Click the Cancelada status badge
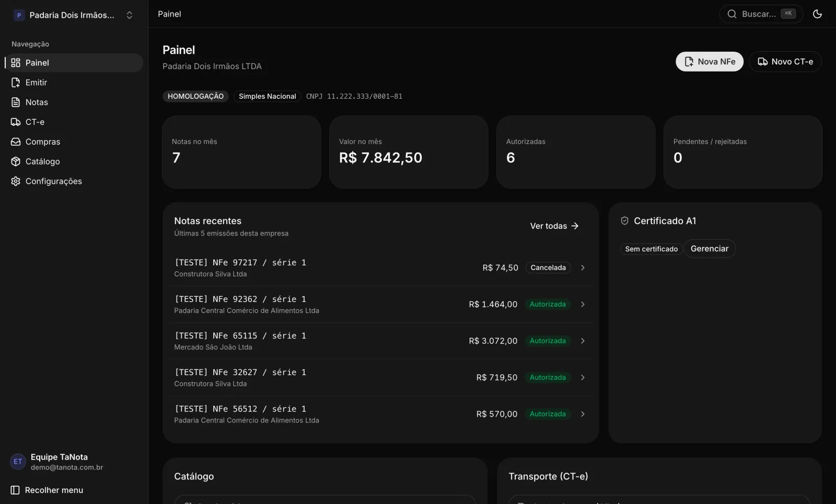The width and height of the screenshot is (836, 504). (548, 268)
